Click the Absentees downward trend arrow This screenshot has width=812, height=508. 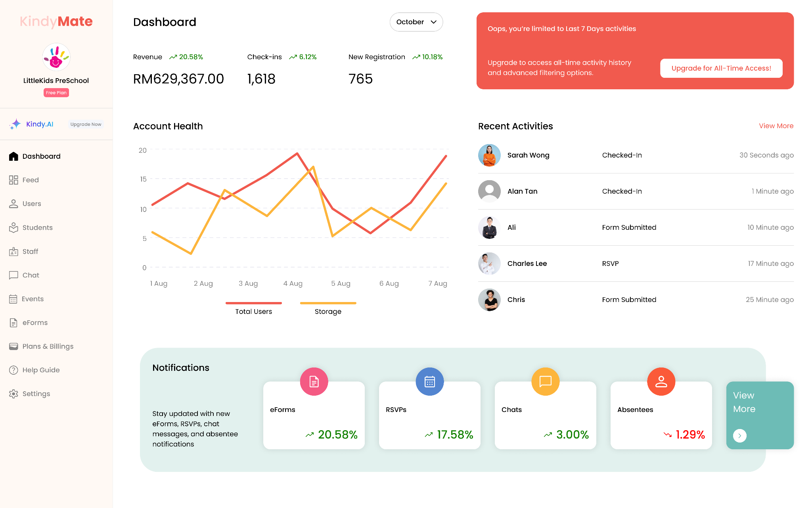coord(668,435)
